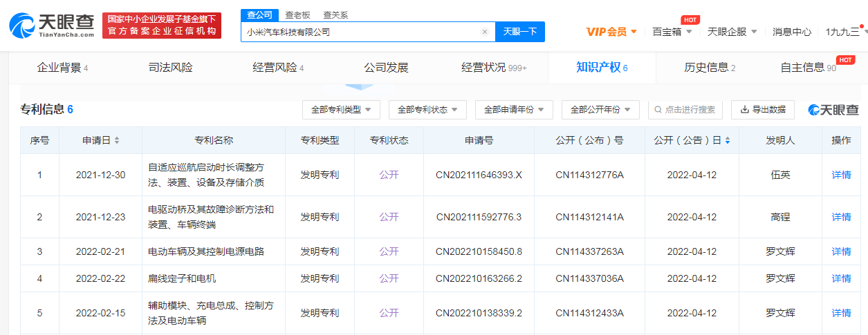Open the 经营状况 tab
Viewport: 868px width, 335px height.
494,68
